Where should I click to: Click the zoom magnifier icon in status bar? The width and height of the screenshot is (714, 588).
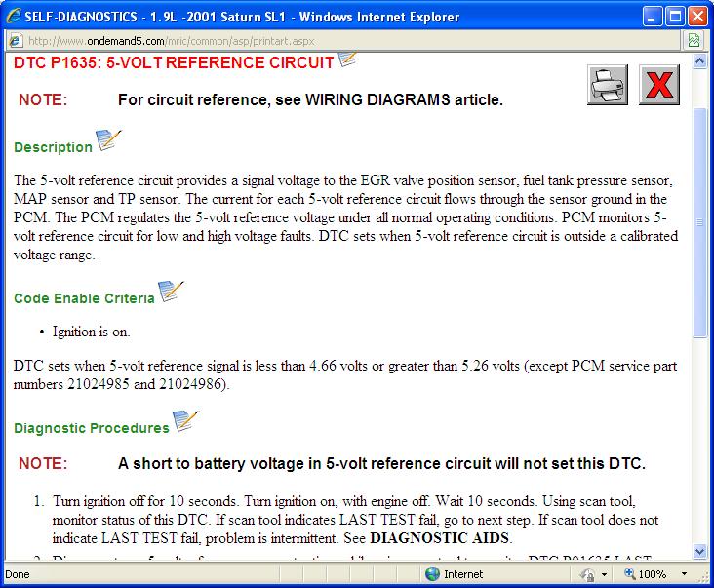click(x=630, y=573)
